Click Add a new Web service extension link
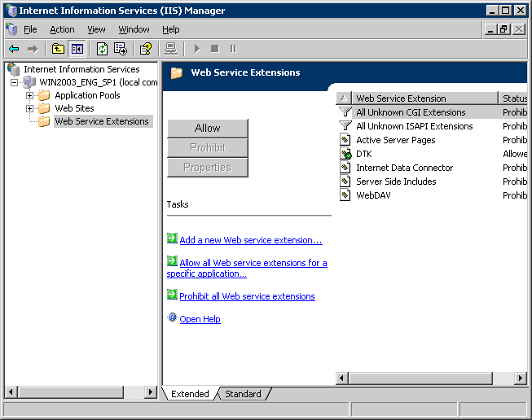This screenshot has width=532, height=420. click(250, 240)
